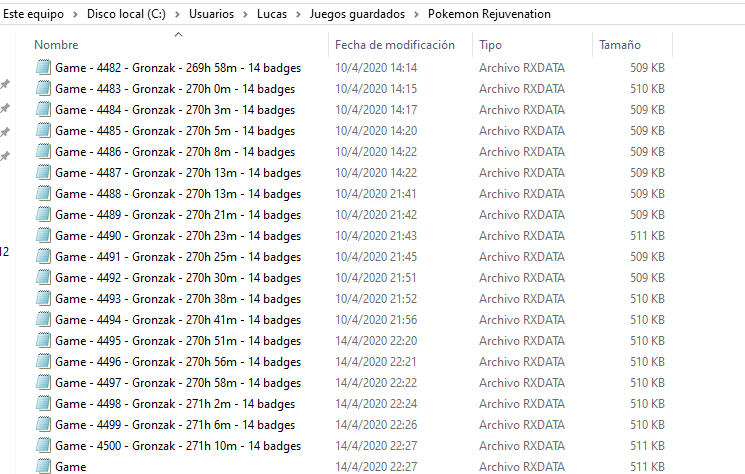Select file name Game - 4483 - Gronzak - 270h 0m
This screenshot has height=474, width=745.
click(x=175, y=89)
